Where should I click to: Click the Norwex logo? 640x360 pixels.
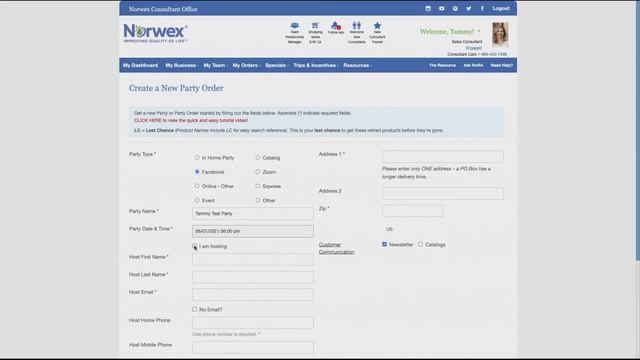[155, 33]
